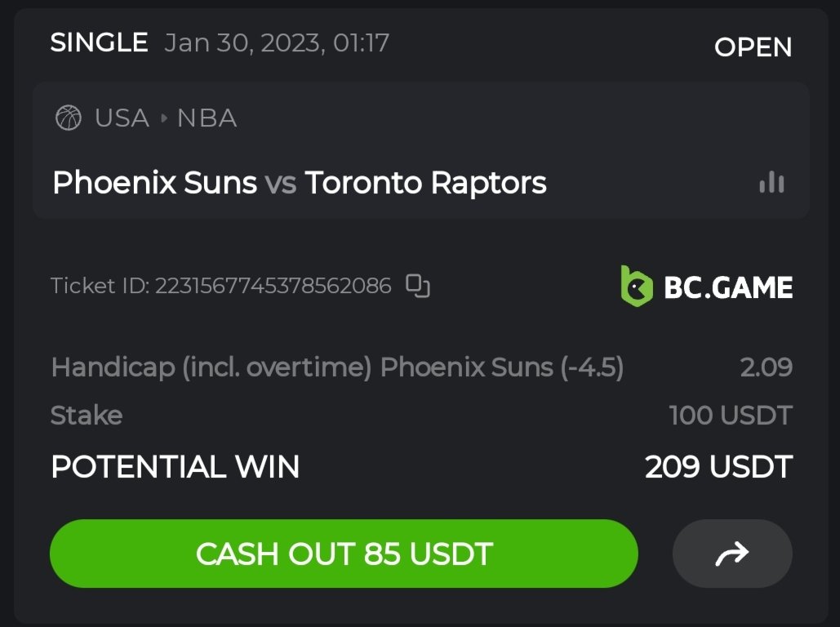Copy the Ticket ID with copy icon

pyautogui.click(x=418, y=286)
